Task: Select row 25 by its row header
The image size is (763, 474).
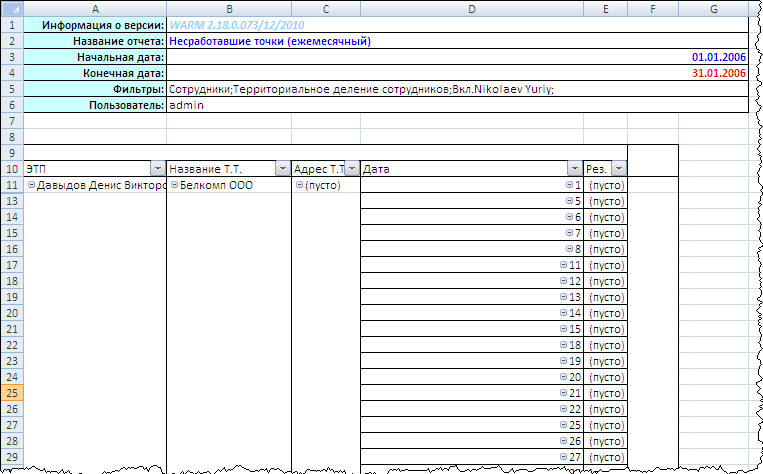Action: click(11, 393)
